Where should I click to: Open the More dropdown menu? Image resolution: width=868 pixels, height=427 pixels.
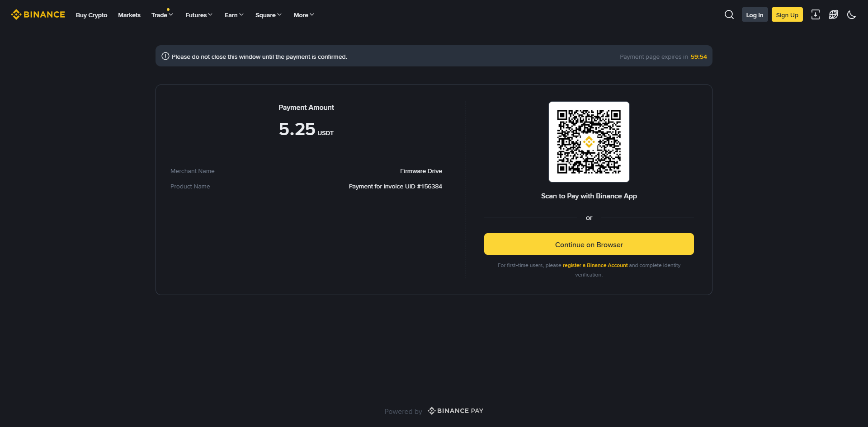pos(303,15)
